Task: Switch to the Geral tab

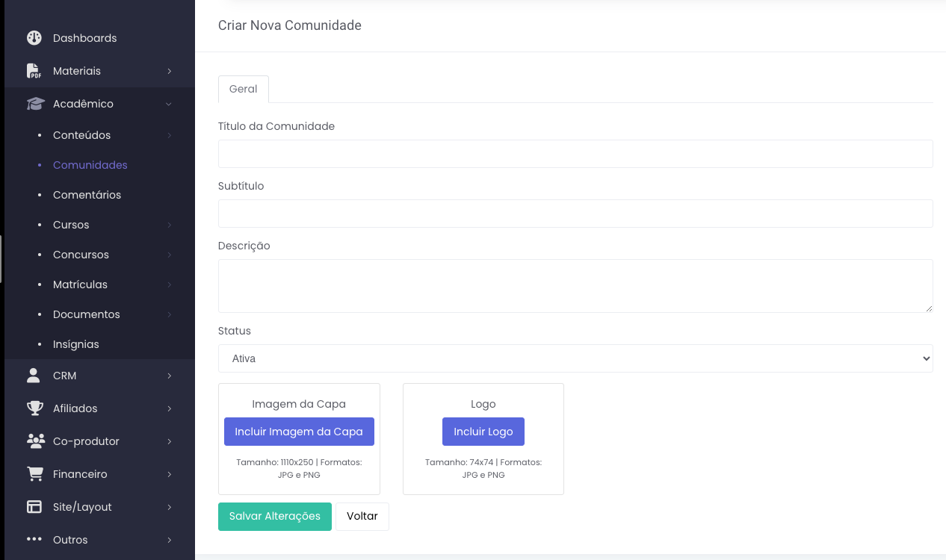Action: 243,89
